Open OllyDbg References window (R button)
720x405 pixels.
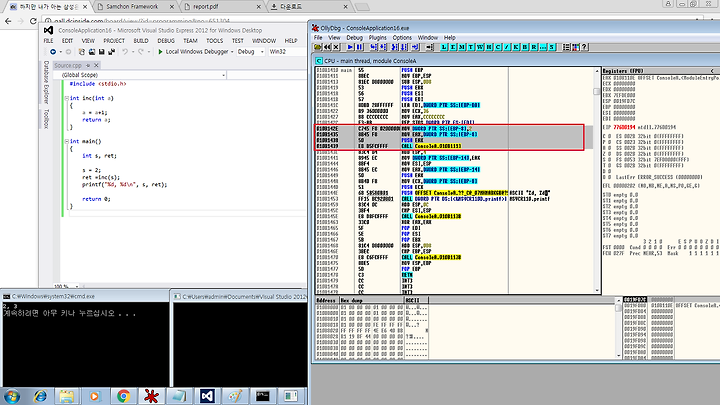tap(534, 47)
